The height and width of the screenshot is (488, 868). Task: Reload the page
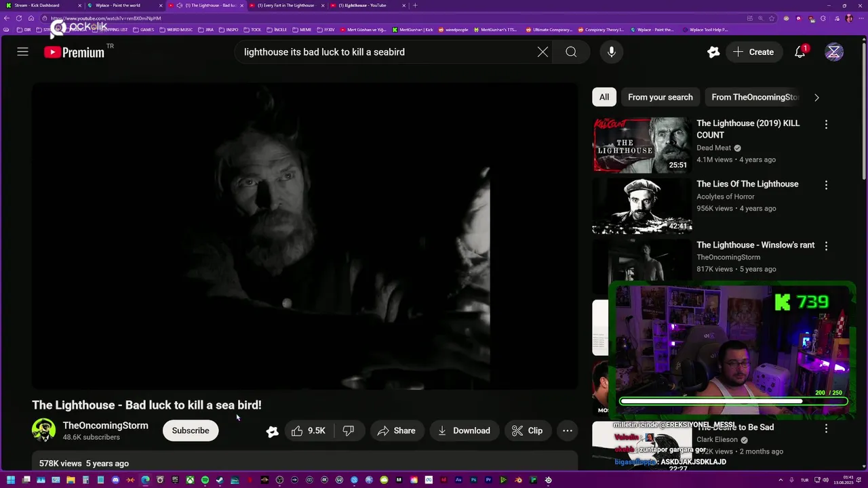coord(19,18)
